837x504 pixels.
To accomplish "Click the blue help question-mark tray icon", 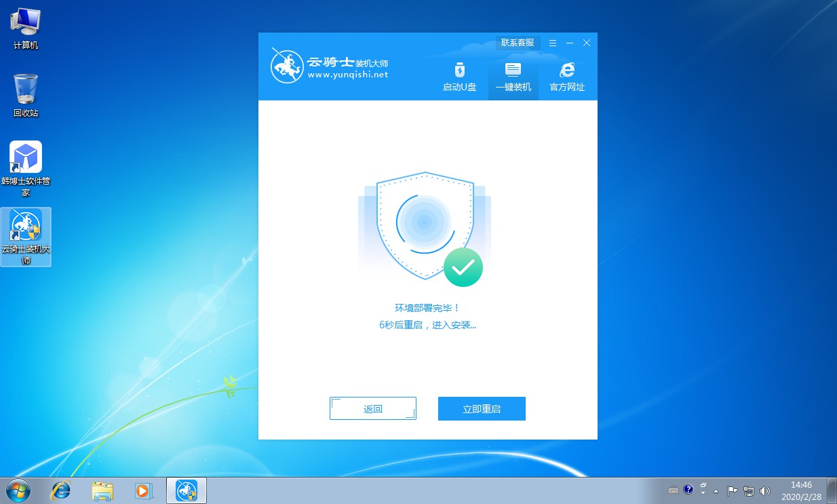I will click(688, 489).
